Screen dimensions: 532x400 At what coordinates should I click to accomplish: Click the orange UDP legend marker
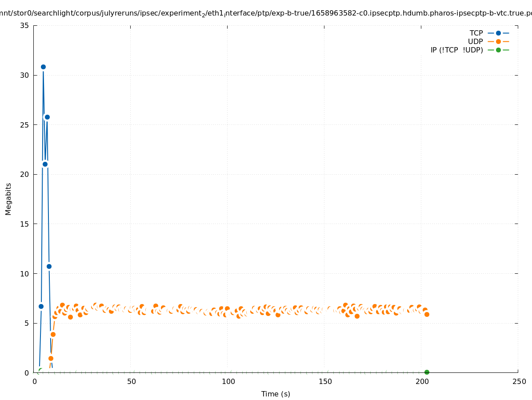pyautogui.click(x=498, y=41)
